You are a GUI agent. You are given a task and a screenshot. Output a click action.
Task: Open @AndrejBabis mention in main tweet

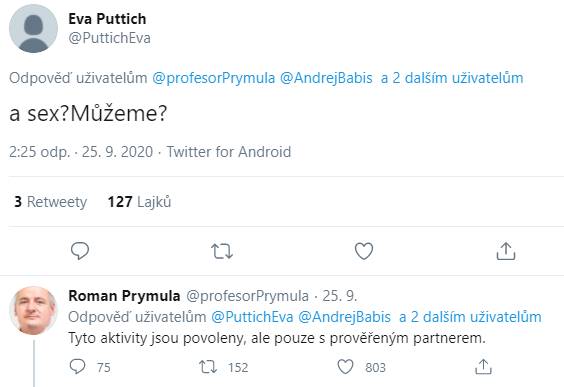[x=326, y=78]
